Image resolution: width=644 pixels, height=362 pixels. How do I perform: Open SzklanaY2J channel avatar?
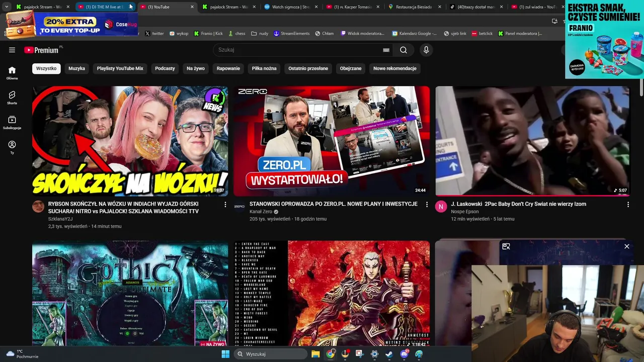38,207
